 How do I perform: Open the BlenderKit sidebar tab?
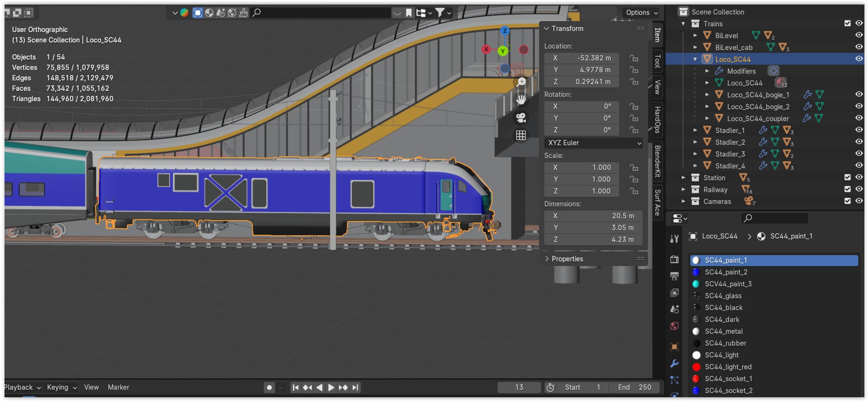(658, 161)
